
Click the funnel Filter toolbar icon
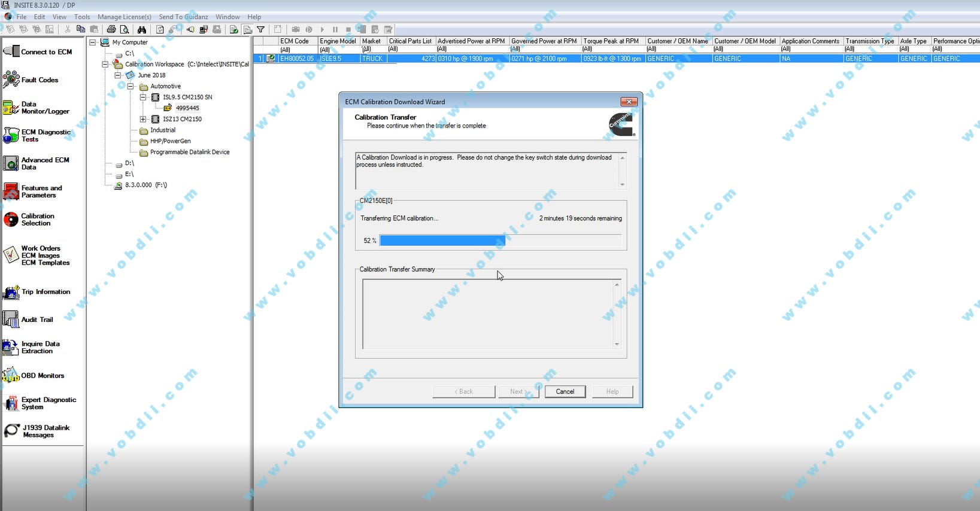point(261,29)
